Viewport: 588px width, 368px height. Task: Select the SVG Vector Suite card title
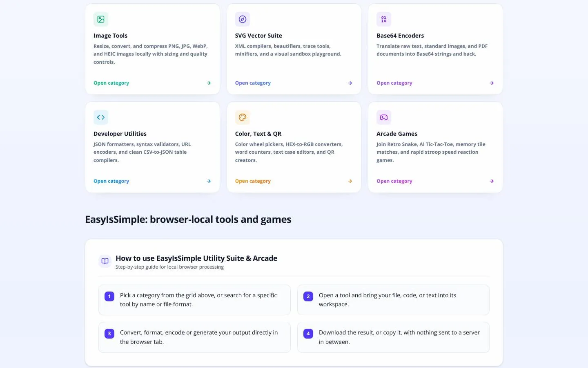coord(258,36)
